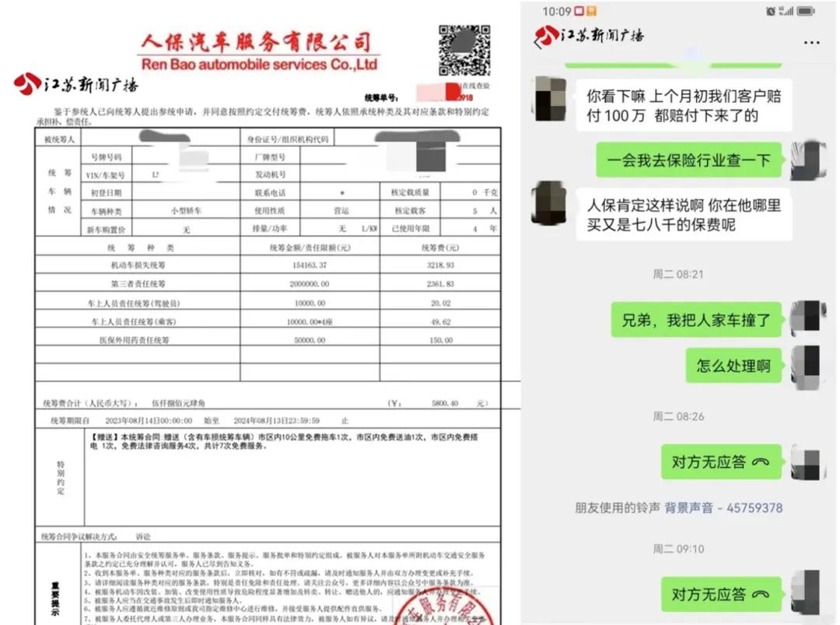This screenshot has height=625, width=840.
Task: Click 重要提示 section label
Action: point(55,599)
